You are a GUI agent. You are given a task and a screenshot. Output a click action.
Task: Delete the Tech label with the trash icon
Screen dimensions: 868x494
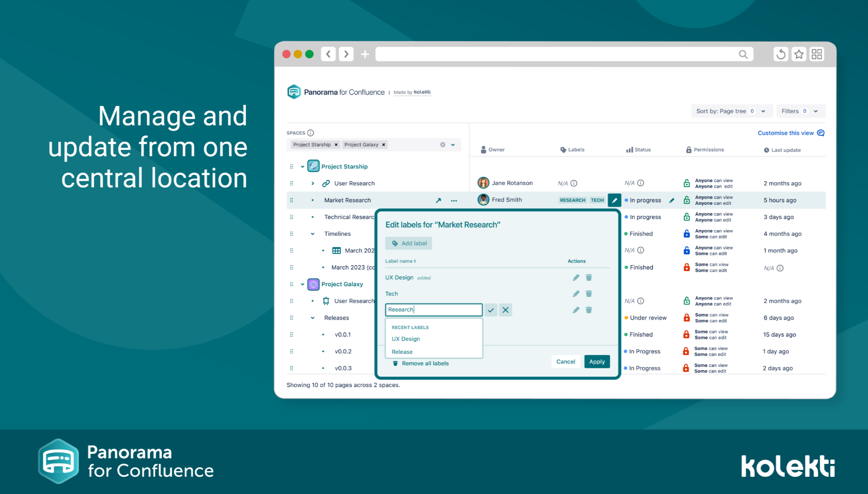(x=589, y=294)
